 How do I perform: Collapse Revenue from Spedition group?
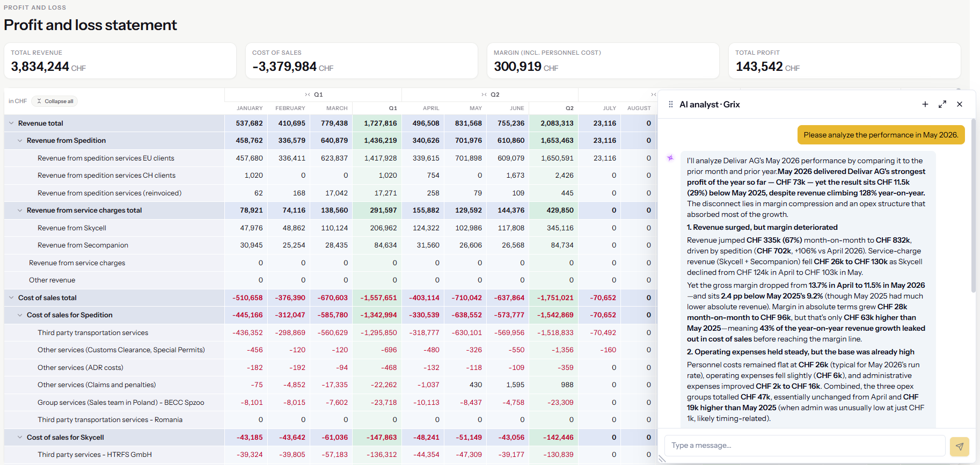click(x=20, y=141)
